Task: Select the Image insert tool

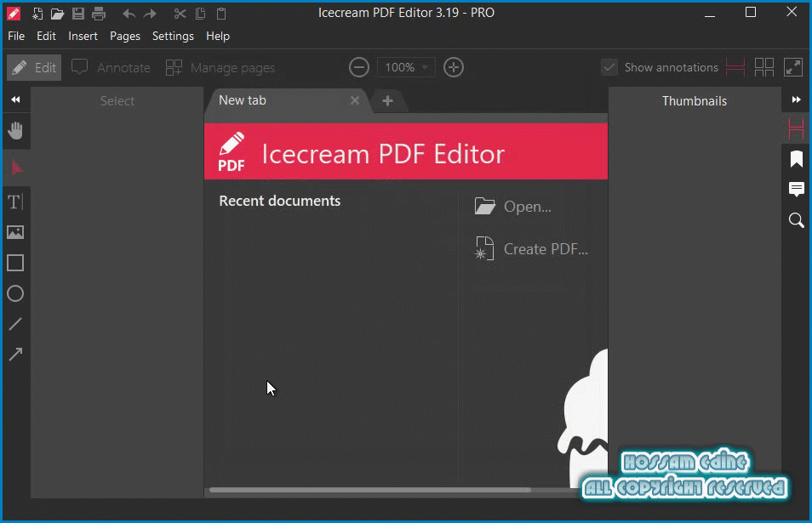Action: (15, 232)
